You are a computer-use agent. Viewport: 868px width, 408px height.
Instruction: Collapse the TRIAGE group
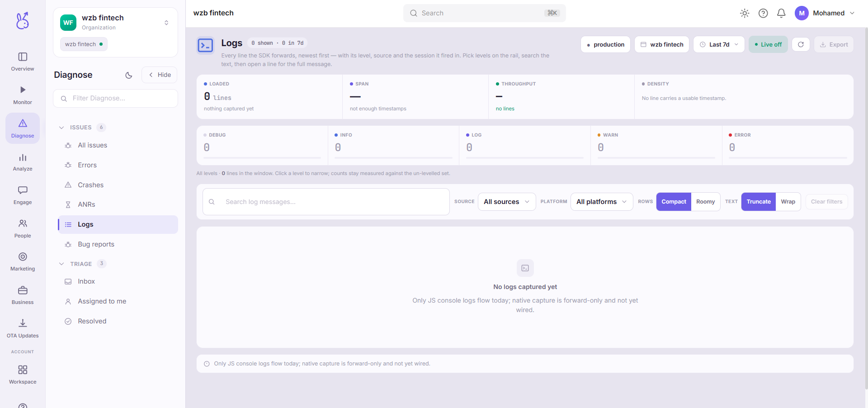point(61,264)
